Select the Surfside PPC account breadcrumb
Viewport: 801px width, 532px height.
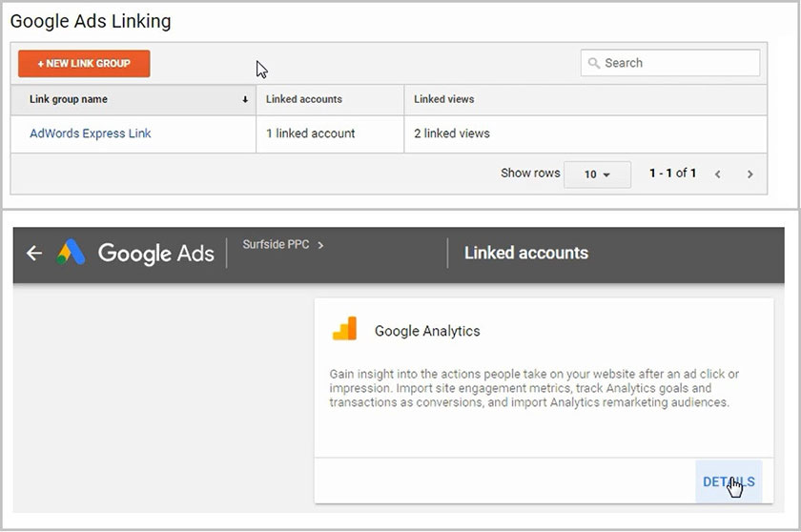click(277, 245)
